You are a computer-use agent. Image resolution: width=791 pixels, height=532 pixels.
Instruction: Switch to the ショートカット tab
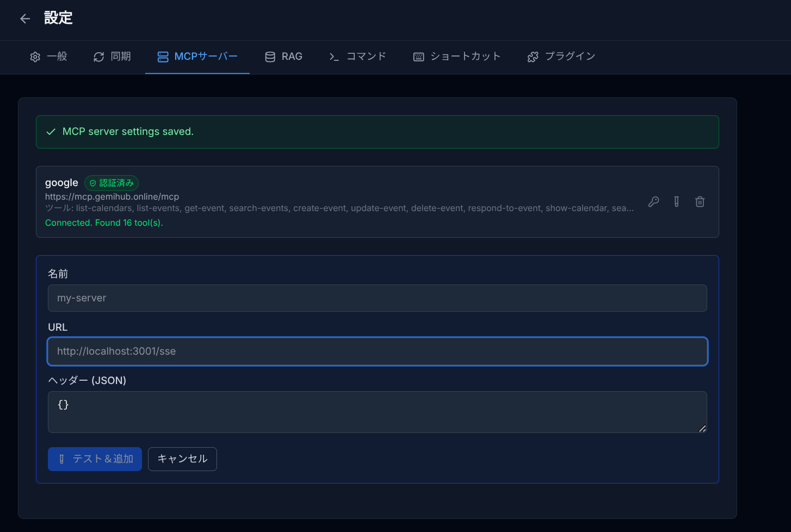pyautogui.click(x=456, y=57)
